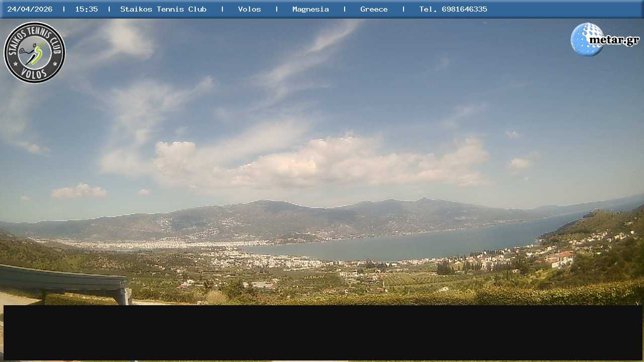This screenshot has height=362, width=644.
Task: Click the date 24/04/2026 in header
Action: [x=30, y=9]
